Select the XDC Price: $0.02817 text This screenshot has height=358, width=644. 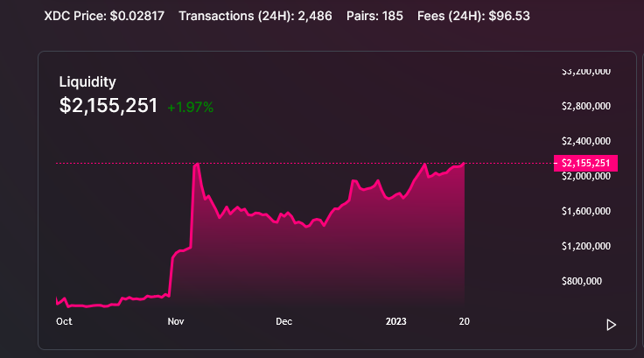click(104, 16)
